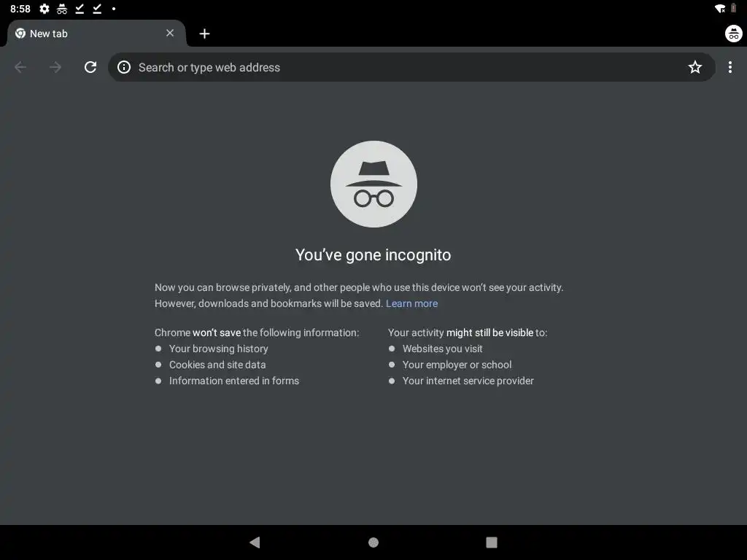Screen dimensions: 747x560
Task: Click the back navigation arrow
Action: point(20,67)
